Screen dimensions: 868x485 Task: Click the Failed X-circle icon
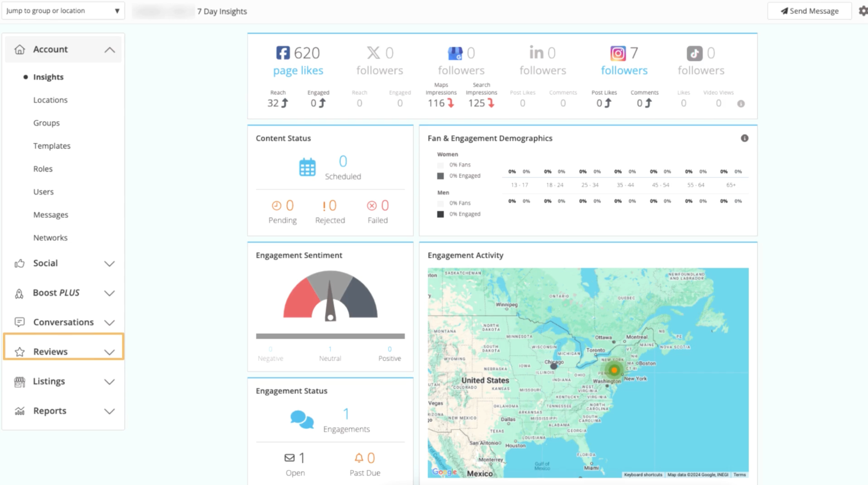click(372, 206)
